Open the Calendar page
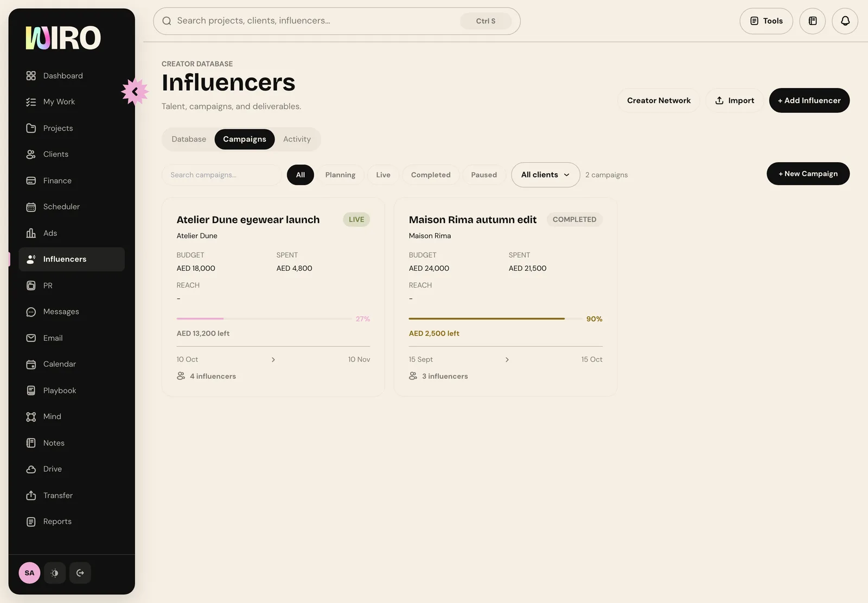Viewport: 868px width, 603px height. click(x=72, y=364)
